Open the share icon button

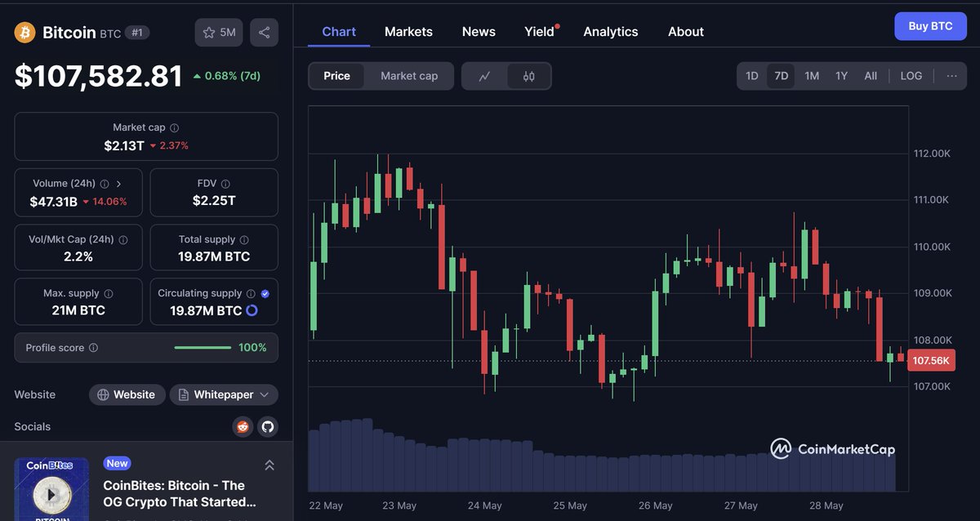264,33
